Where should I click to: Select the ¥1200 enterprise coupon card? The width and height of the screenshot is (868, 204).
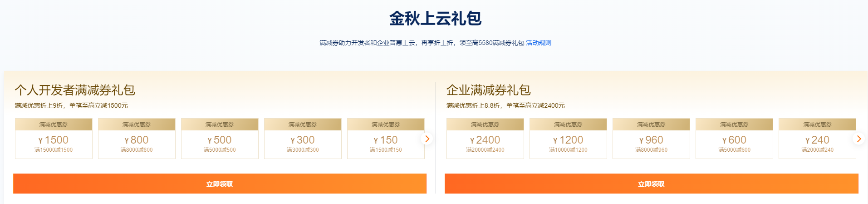click(x=568, y=139)
